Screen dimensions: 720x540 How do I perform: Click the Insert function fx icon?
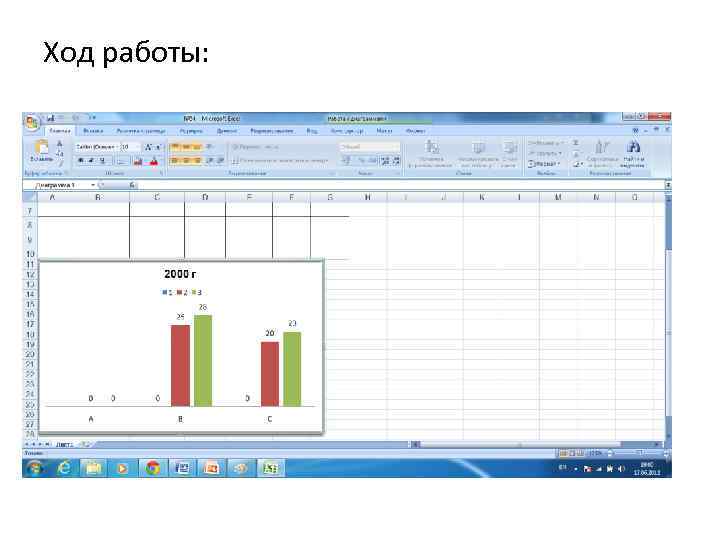click(x=132, y=185)
